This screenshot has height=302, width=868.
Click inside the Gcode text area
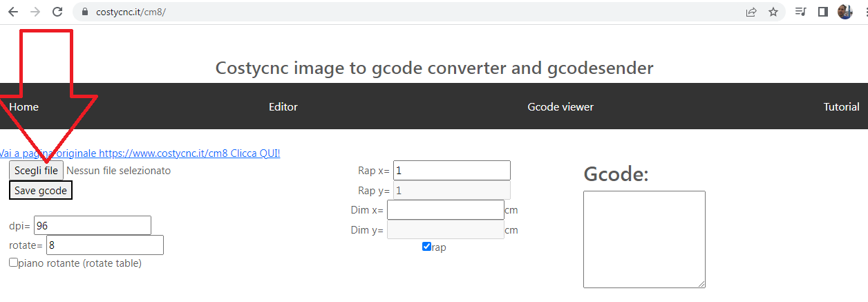point(644,239)
